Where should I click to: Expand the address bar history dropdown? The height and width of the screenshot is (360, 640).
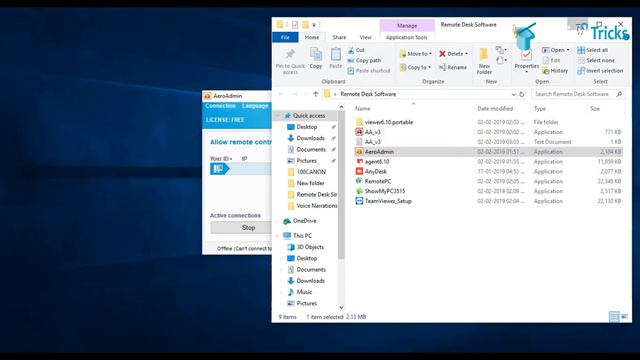(x=513, y=94)
